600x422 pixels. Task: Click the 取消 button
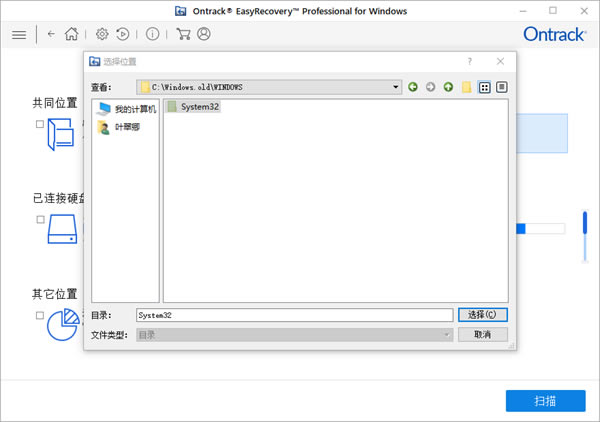[x=482, y=334]
